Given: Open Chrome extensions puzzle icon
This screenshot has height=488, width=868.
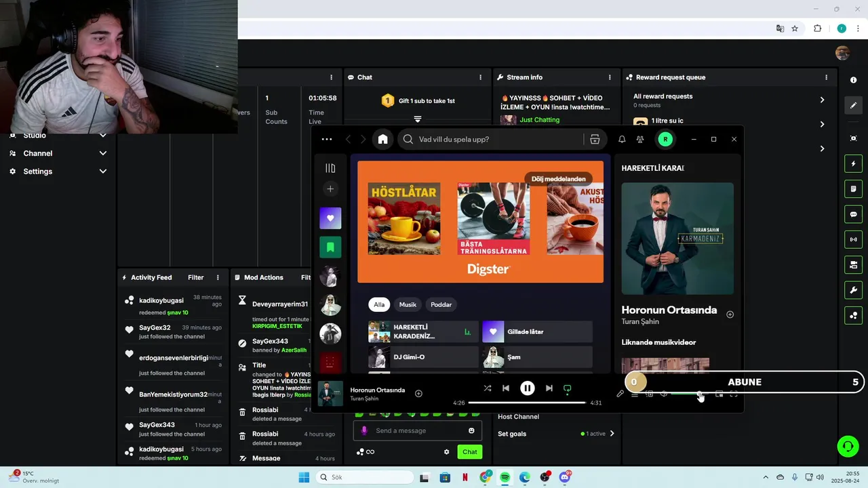Looking at the screenshot, I should (x=817, y=28).
